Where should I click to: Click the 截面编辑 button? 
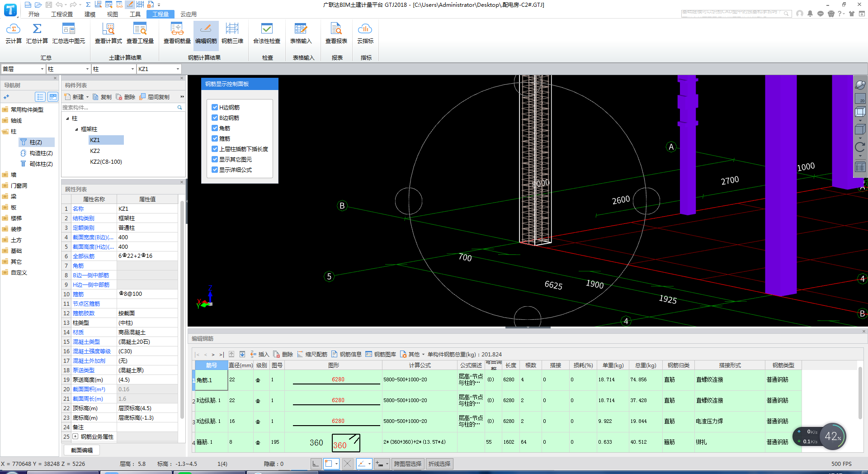(x=82, y=450)
